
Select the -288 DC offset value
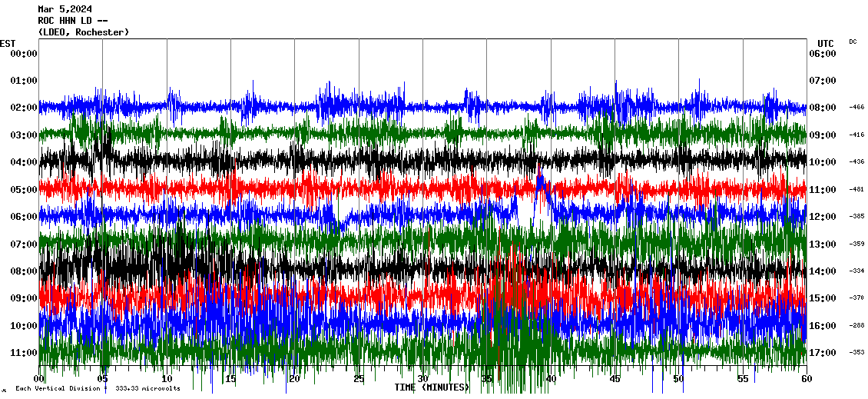point(856,326)
